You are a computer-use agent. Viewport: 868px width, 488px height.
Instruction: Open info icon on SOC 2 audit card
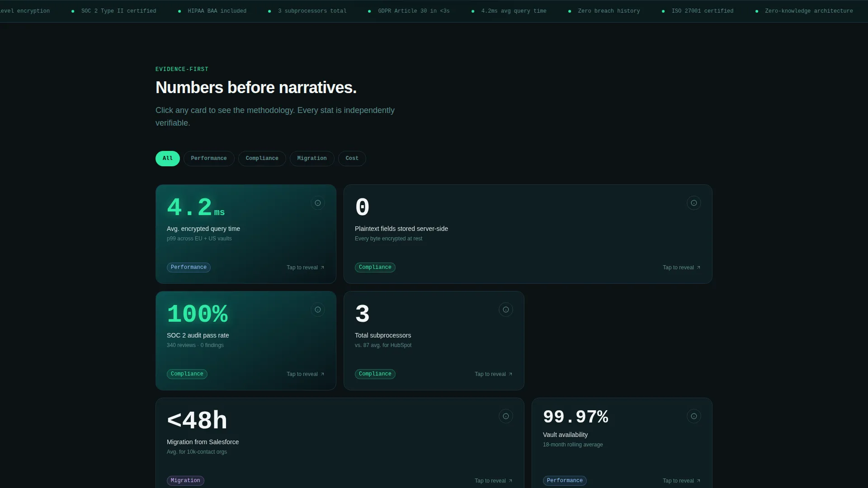(x=318, y=310)
